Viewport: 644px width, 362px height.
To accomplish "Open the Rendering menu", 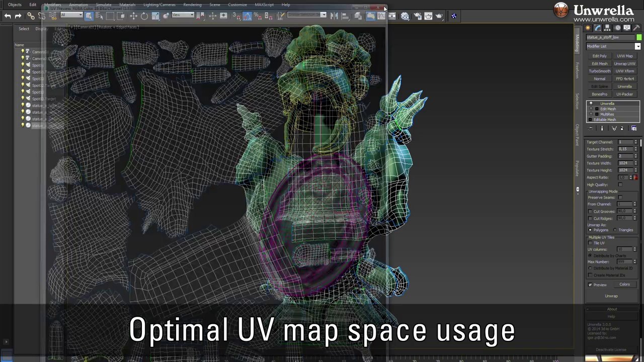I will point(192,5).
